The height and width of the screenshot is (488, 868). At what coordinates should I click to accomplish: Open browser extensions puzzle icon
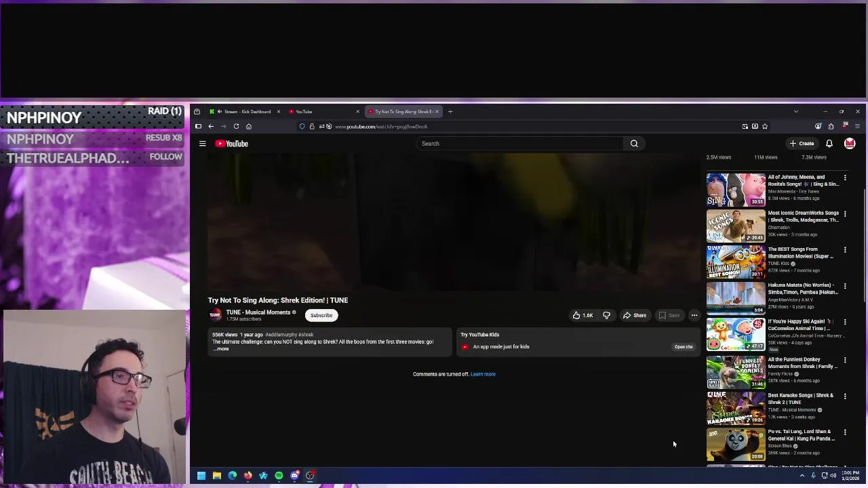[x=831, y=127]
